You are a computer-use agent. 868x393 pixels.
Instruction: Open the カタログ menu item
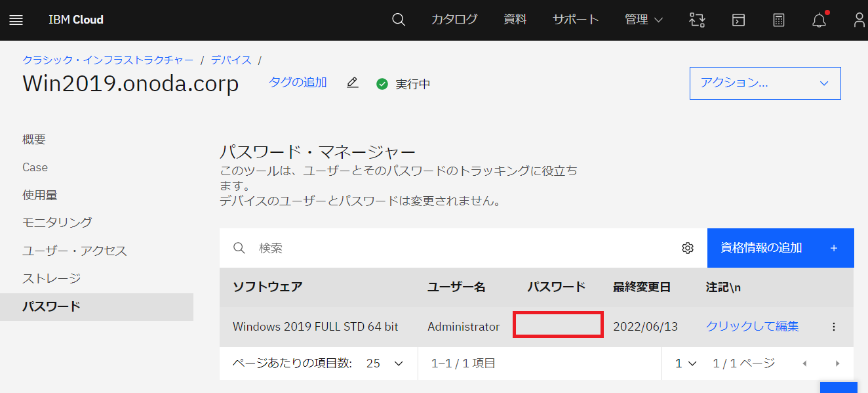tap(454, 20)
